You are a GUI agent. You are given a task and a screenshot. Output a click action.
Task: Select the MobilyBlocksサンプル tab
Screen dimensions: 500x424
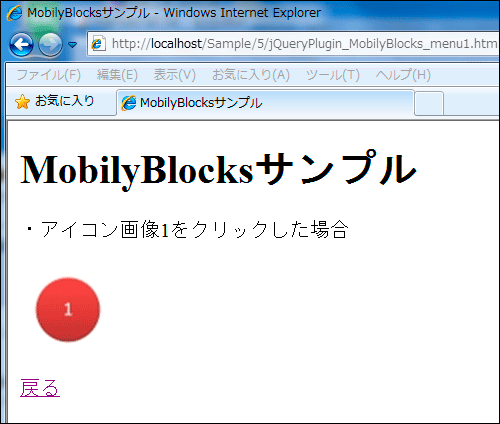coord(265,103)
